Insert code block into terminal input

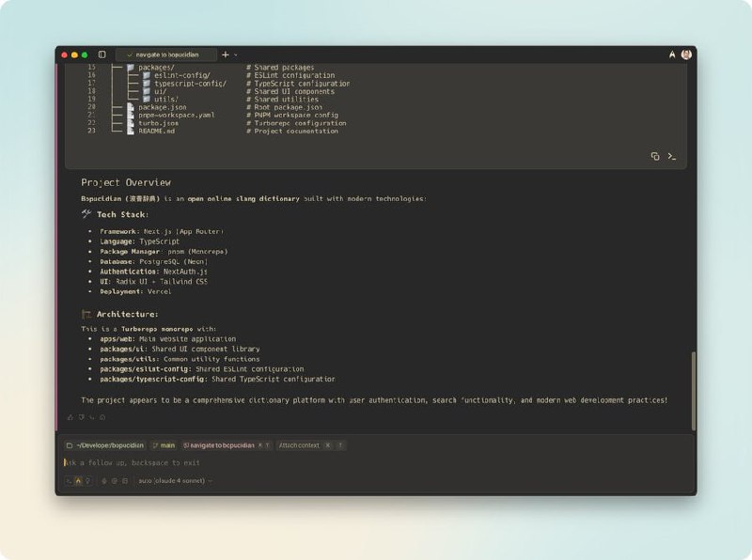tap(672, 156)
